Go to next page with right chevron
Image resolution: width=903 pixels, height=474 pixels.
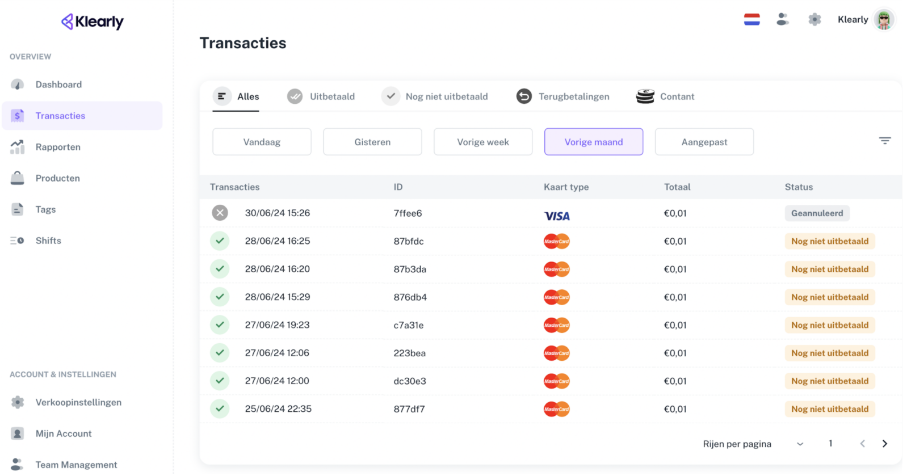point(885,444)
